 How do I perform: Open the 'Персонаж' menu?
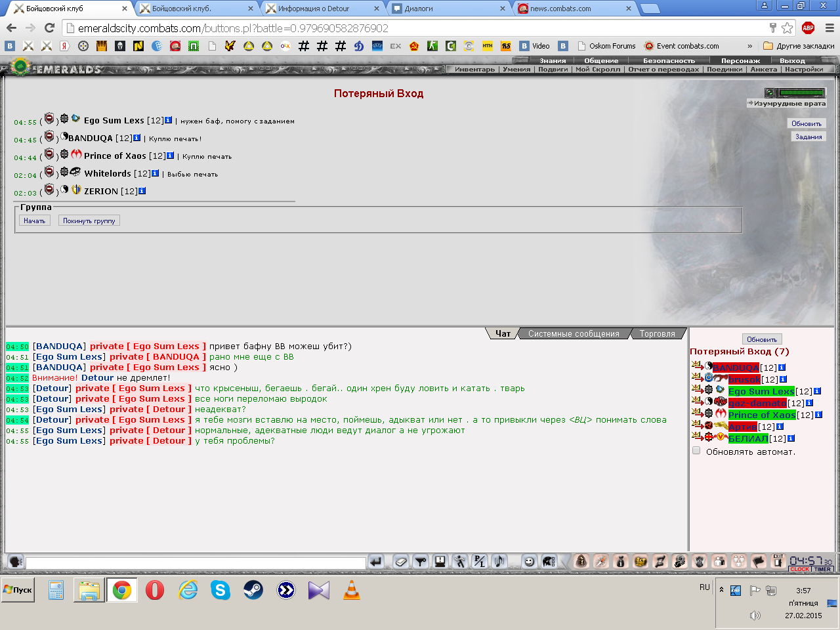[x=740, y=60]
